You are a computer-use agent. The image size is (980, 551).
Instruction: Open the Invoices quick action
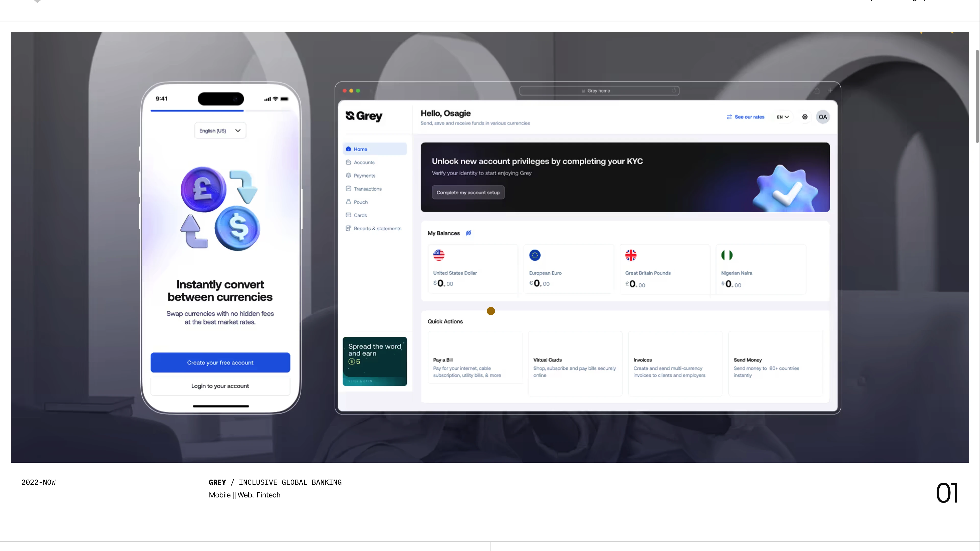click(x=675, y=364)
